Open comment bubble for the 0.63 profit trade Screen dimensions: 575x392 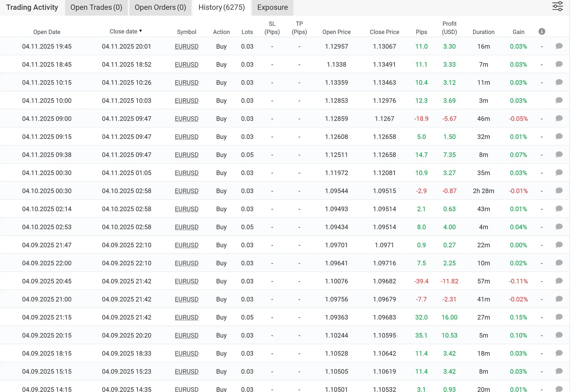point(559,209)
